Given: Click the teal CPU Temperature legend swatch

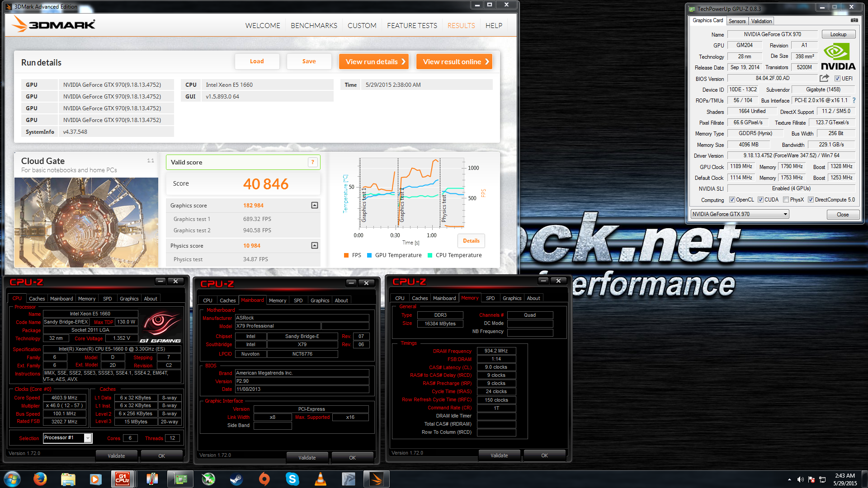Looking at the screenshot, I should (430, 255).
